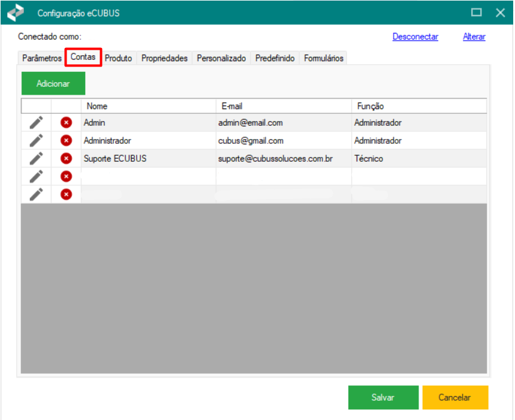The width and height of the screenshot is (515, 420).
Task: Click the Desconectar link
Action: [415, 37]
